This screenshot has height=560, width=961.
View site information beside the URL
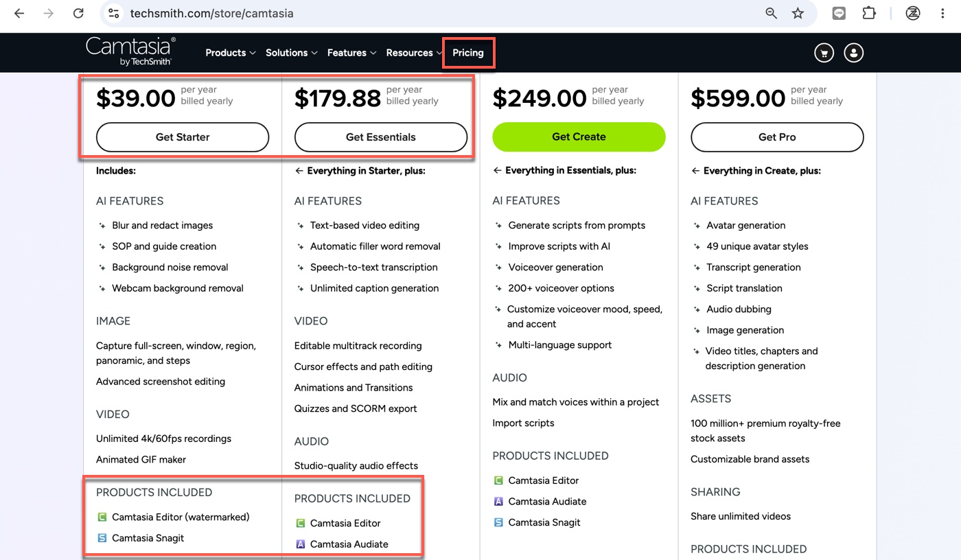(114, 13)
